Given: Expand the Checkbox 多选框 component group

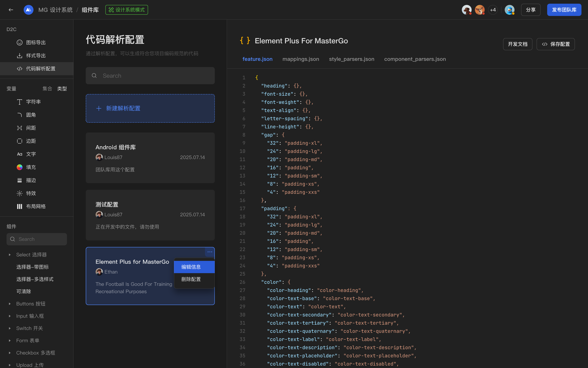Looking at the screenshot, I should pos(10,353).
